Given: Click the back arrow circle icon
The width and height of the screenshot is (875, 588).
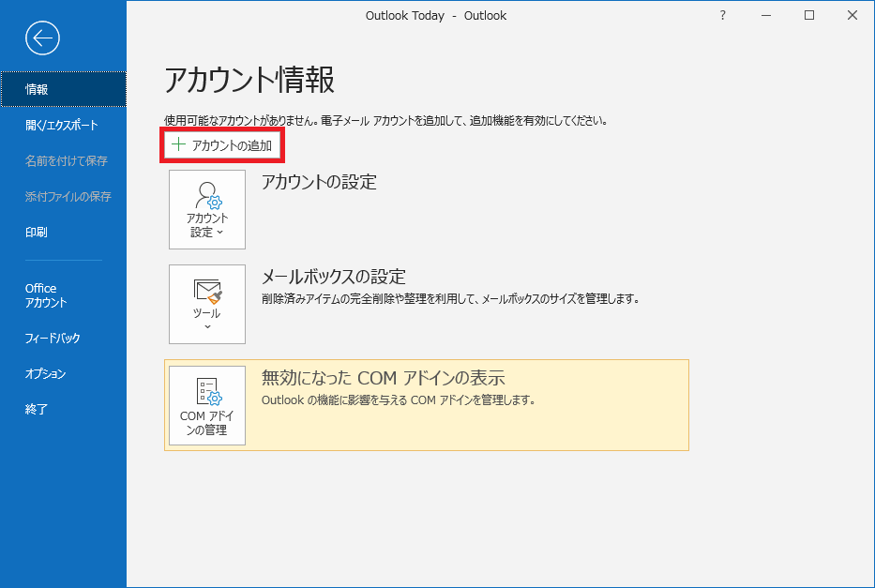Looking at the screenshot, I should [42, 38].
